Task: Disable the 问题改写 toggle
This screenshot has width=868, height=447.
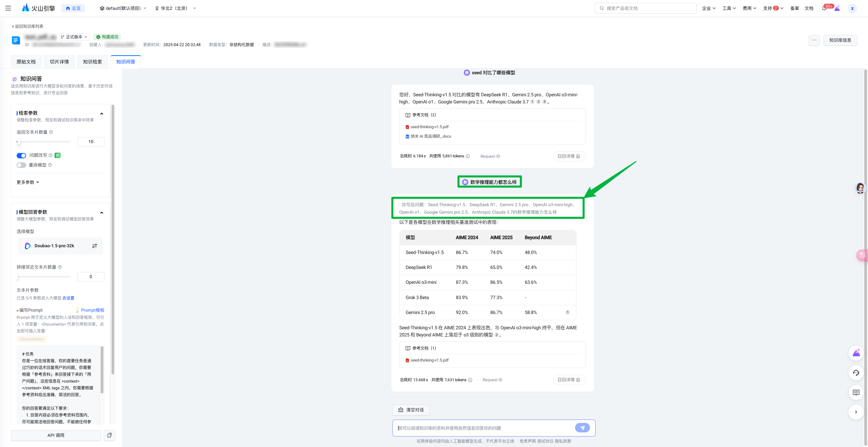Action: [x=21, y=155]
